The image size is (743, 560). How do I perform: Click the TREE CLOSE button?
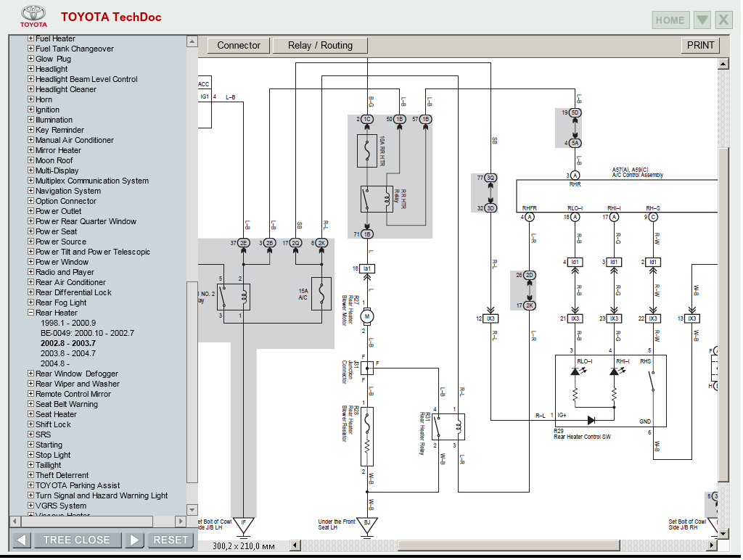[76, 540]
